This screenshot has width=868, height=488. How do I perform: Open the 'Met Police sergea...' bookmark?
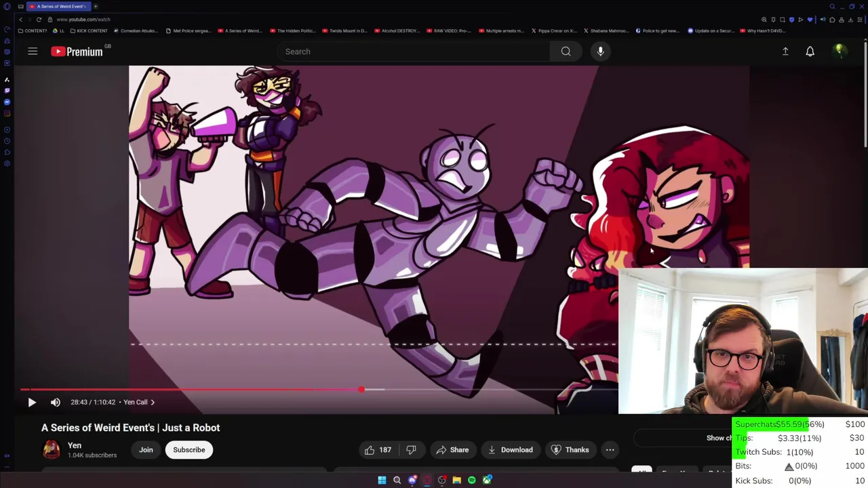189,30
